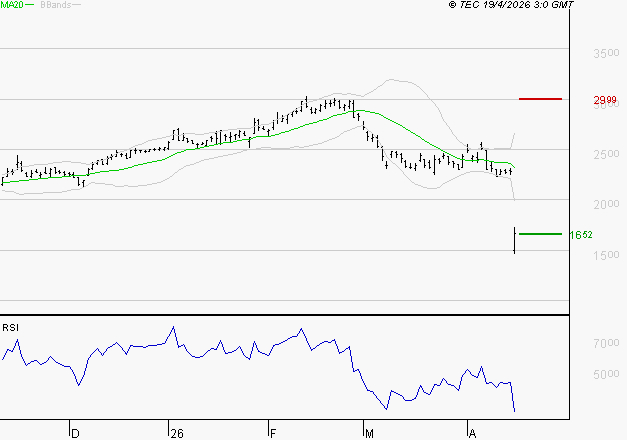This screenshot has width=627, height=440.
Task: Click the RSI panel label
Action: 10,327
